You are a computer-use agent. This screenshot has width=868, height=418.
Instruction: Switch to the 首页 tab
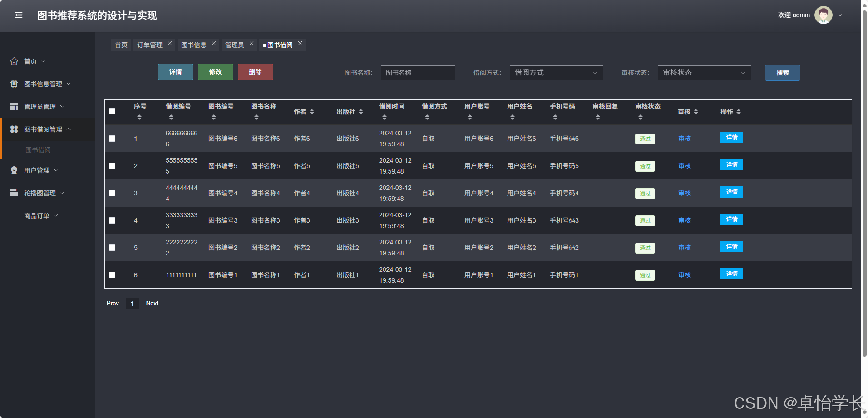pos(121,45)
